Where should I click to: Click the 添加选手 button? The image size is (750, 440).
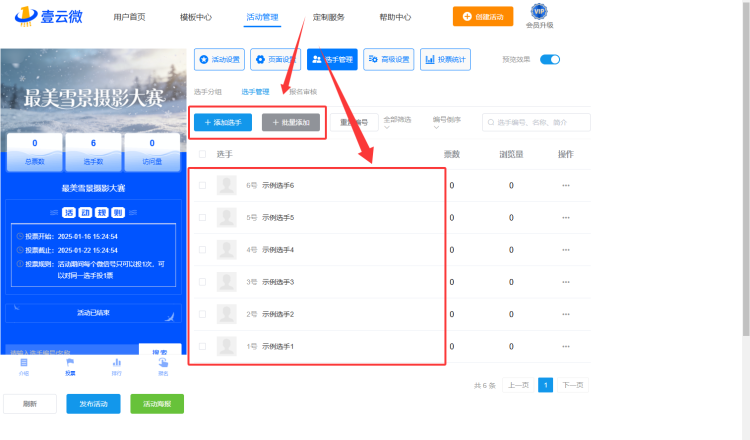click(223, 122)
